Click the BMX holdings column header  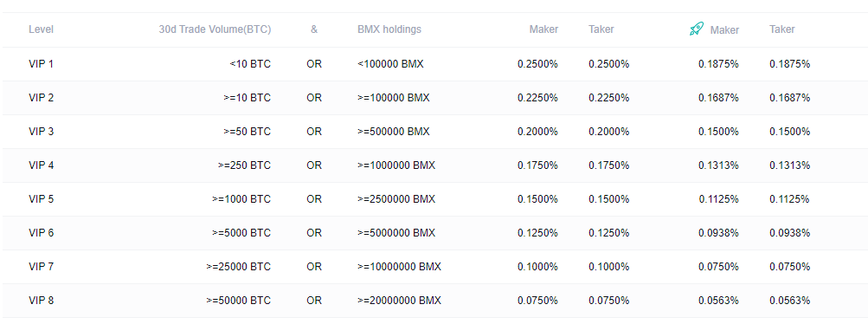[389, 29]
